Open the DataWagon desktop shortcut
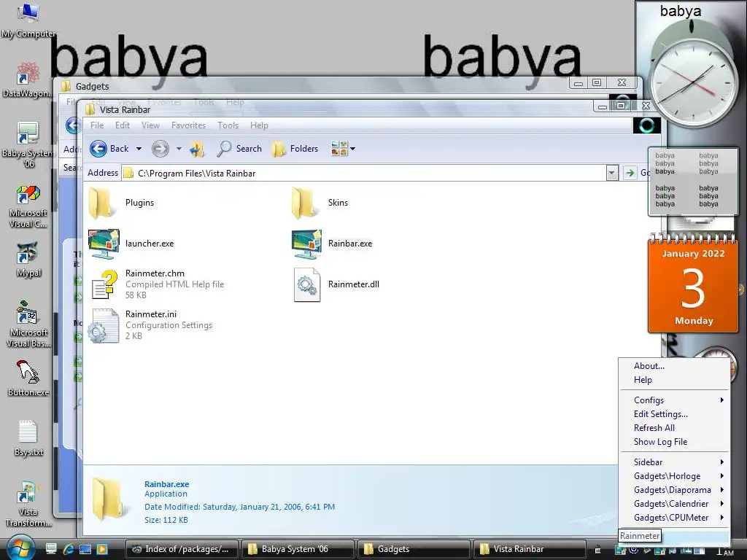The image size is (747, 560). (28, 79)
